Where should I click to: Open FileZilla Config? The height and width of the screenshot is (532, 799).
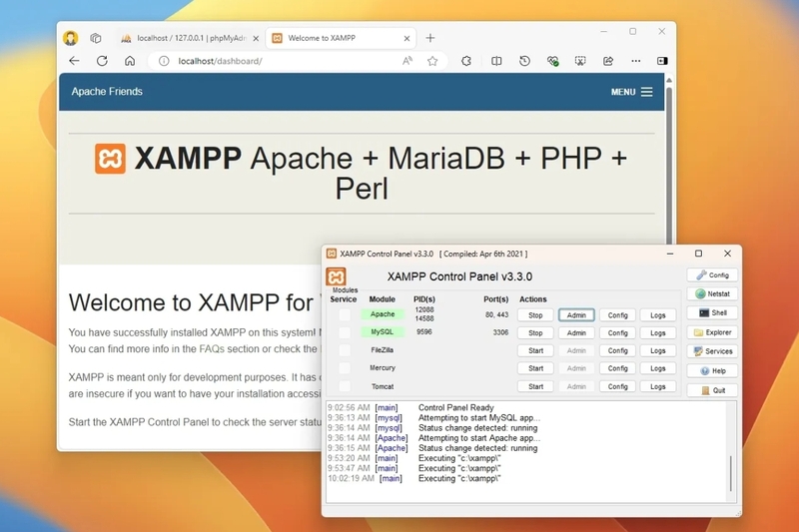coord(617,350)
